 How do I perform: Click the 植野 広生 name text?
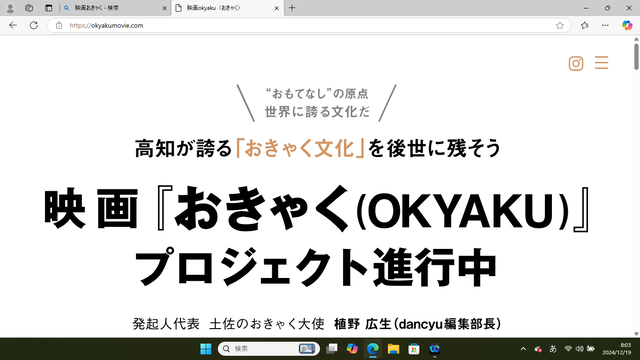pos(363,324)
